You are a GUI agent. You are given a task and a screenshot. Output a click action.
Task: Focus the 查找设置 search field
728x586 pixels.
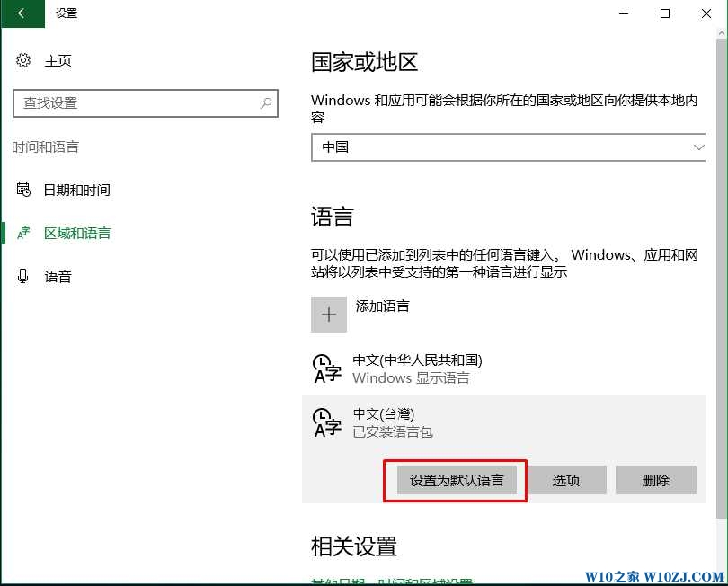point(146,103)
